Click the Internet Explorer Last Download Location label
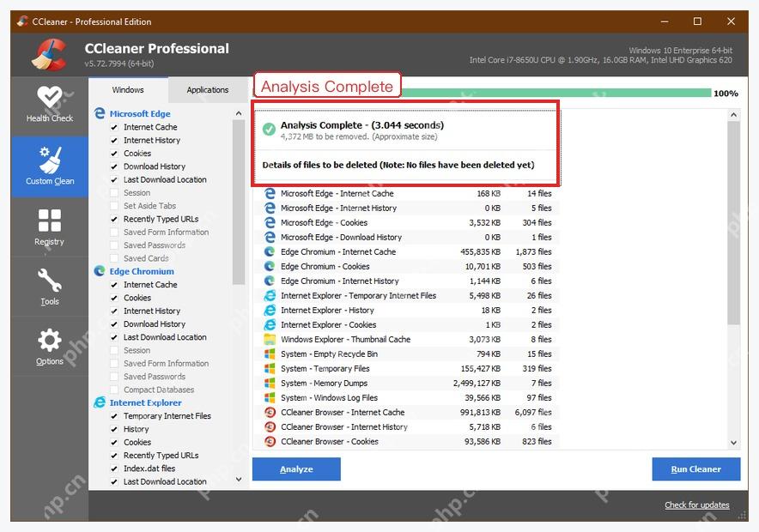759x532 pixels. (165, 481)
